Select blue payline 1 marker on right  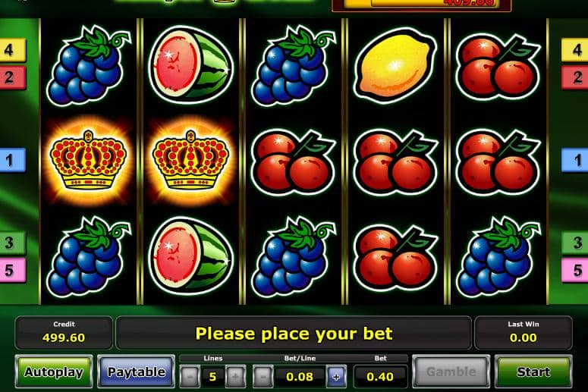575,160
